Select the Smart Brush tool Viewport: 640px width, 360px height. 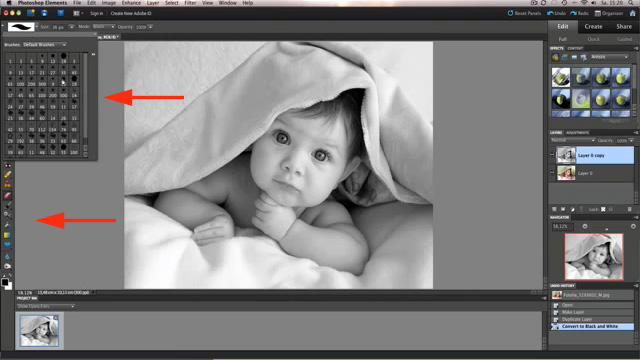[x=7, y=215]
